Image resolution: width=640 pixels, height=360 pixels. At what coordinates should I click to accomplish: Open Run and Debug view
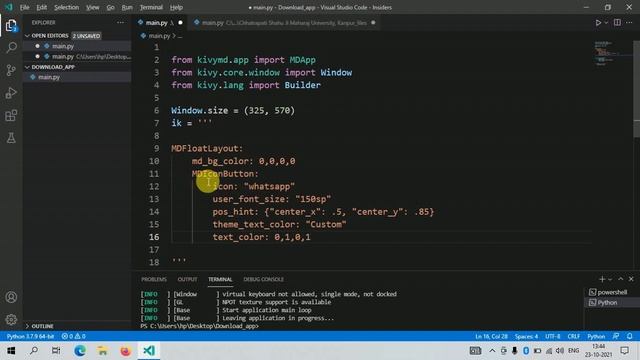pyautogui.click(x=11, y=93)
